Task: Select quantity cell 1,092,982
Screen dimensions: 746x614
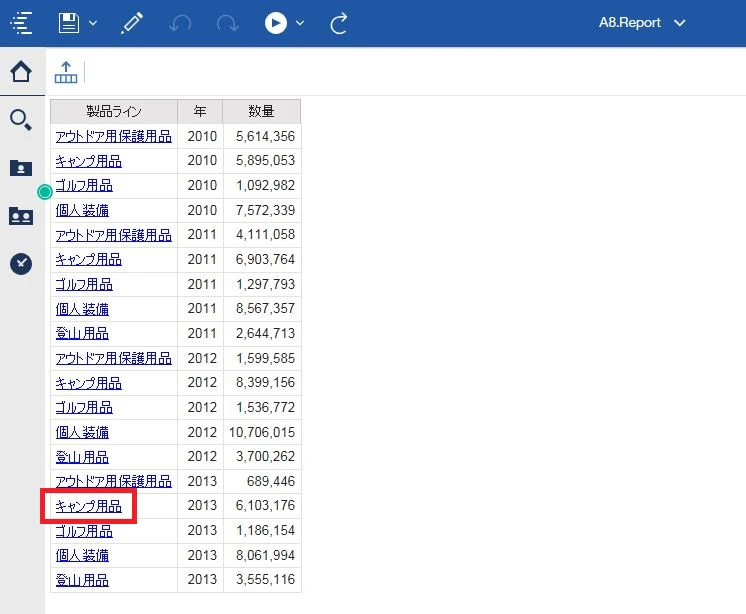Action: (x=262, y=185)
